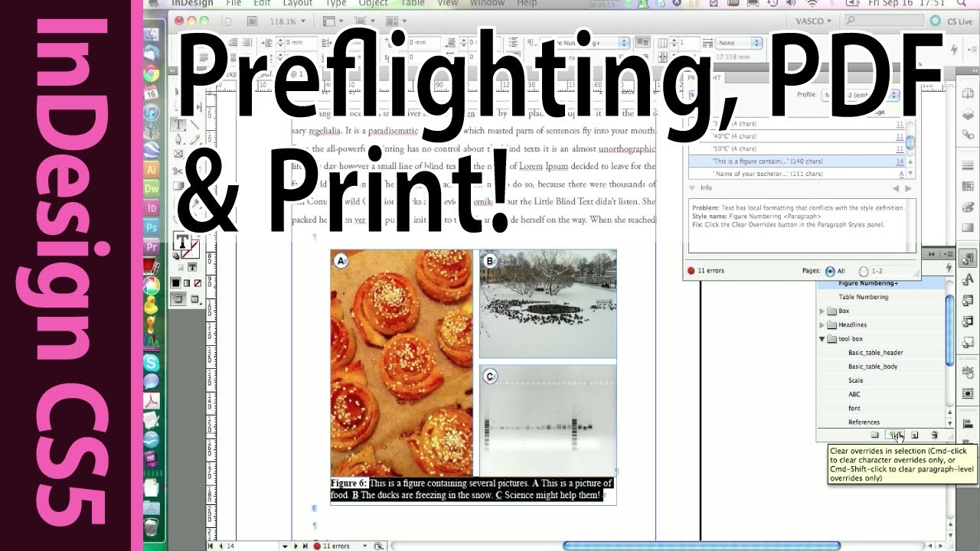Expand the Headlines style group folder

coord(823,325)
